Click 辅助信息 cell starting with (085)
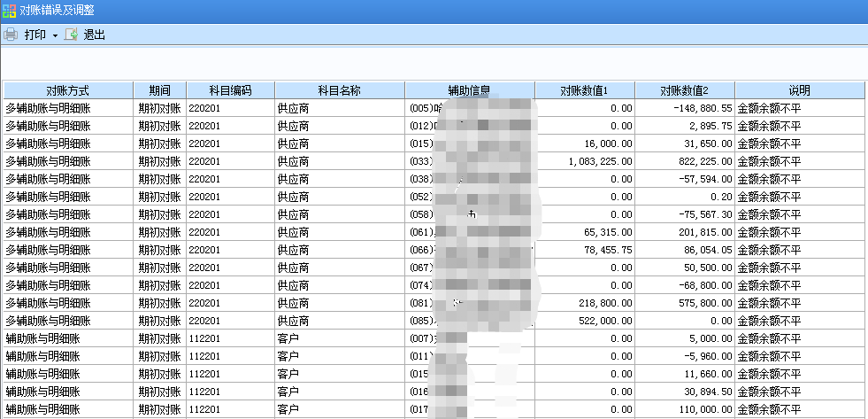Viewport: 868px width, 419px height. (x=470, y=321)
